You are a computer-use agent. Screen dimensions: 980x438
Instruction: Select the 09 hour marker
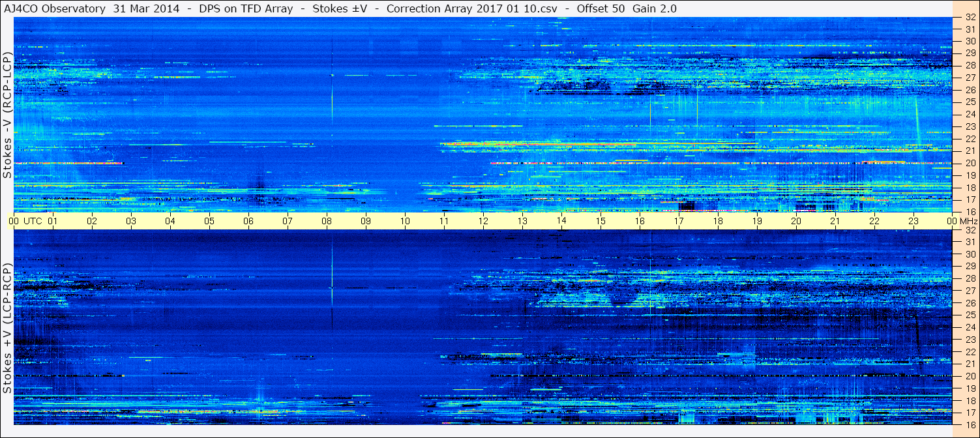pyautogui.click(x=366, y=221)
